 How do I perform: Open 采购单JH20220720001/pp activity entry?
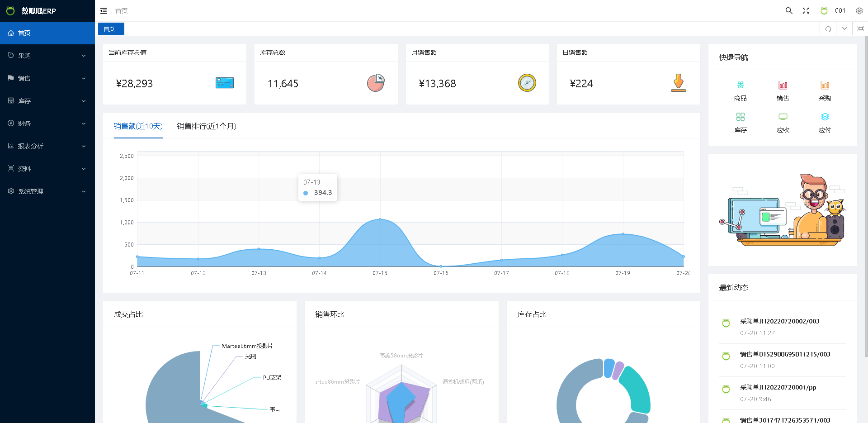[x=778, y=387]
